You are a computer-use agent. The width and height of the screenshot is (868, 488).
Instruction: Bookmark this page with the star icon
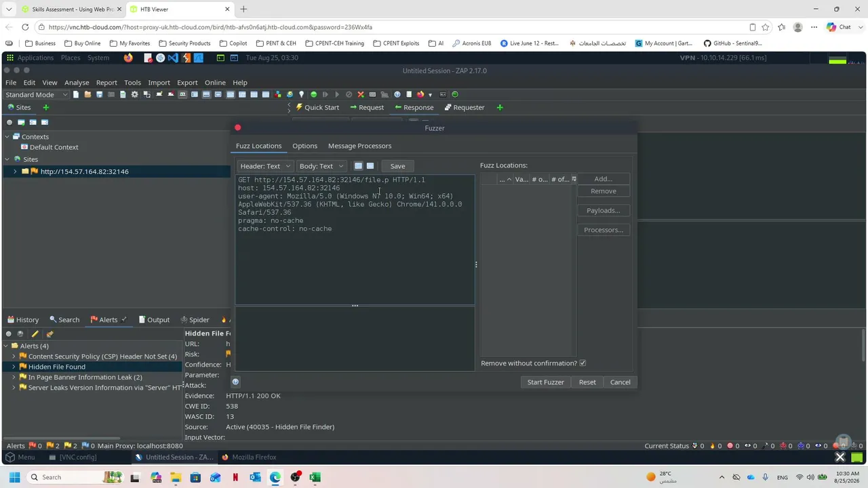(766, 27)
